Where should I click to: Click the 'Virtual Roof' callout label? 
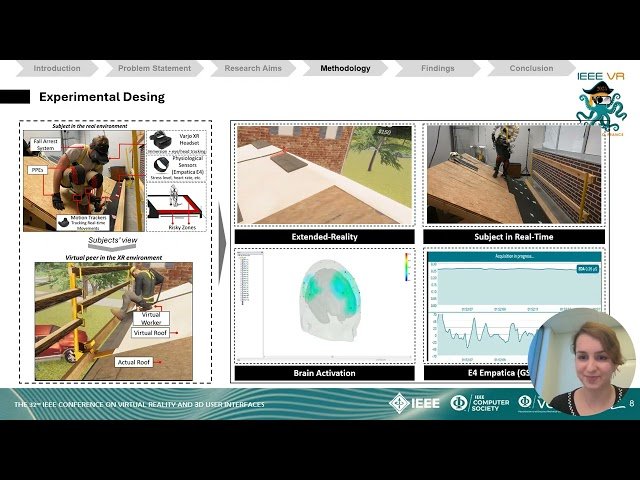(150, 333)
